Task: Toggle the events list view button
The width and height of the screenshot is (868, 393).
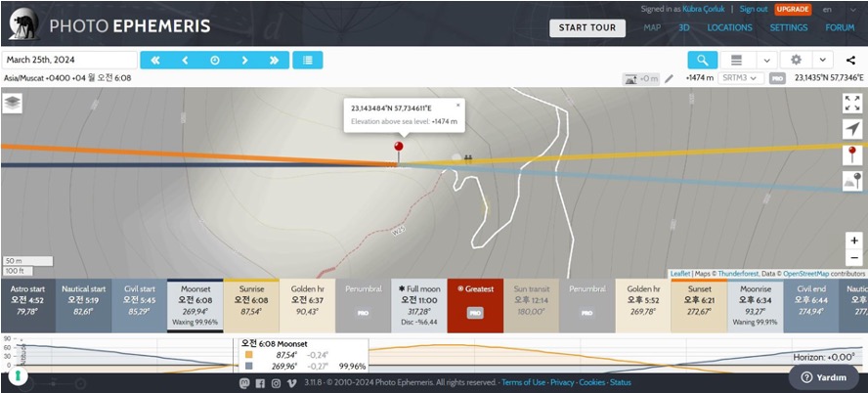Action: pos(307,60)
